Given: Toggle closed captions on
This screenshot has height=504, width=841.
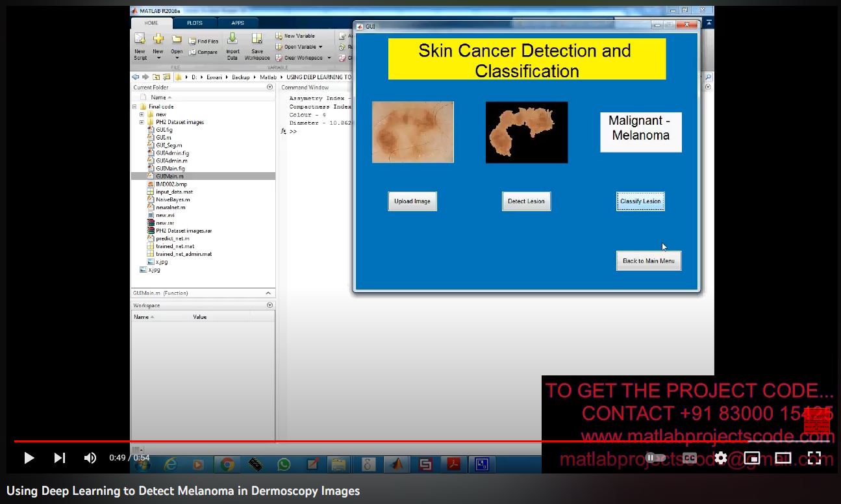Looking at the screenshot, I should tap(690, 458).
